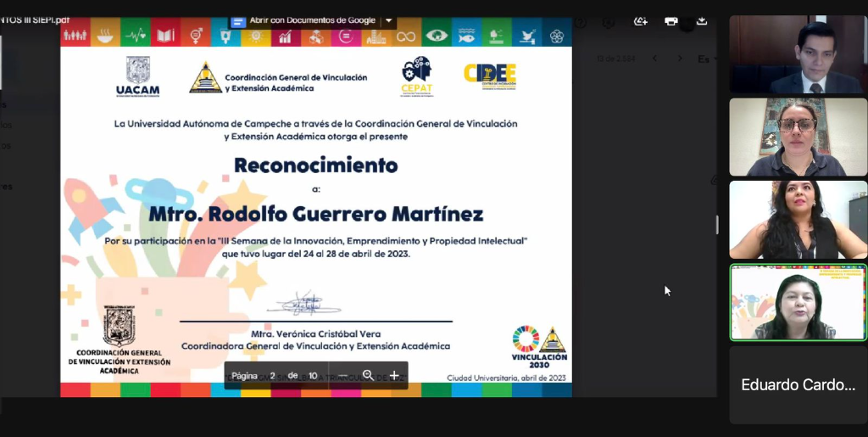The image size is (868, 437).
Task: Reset zoom with the magnifier icon
Action: click(x=368, y=376)
